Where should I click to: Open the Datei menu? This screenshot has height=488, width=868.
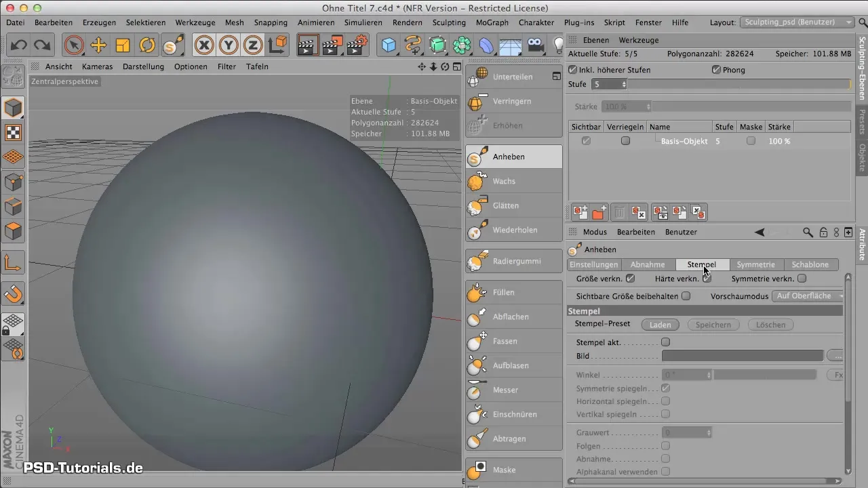16,22
